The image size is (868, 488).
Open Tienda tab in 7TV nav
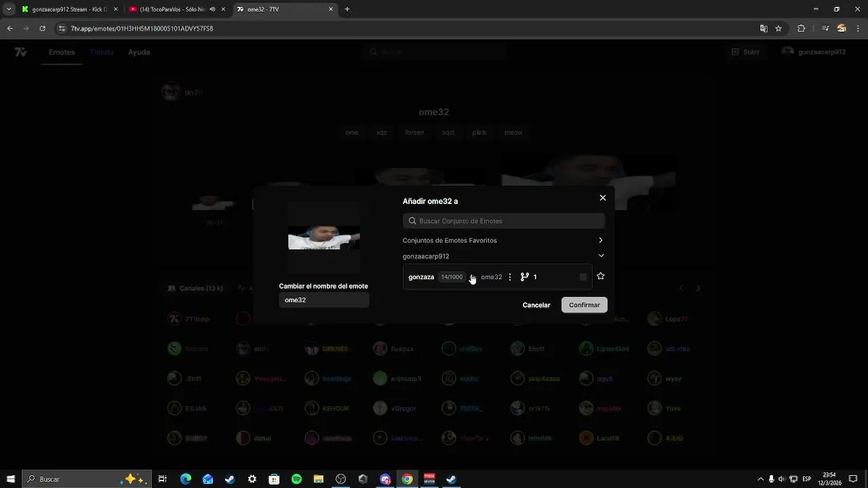[102, 52]
